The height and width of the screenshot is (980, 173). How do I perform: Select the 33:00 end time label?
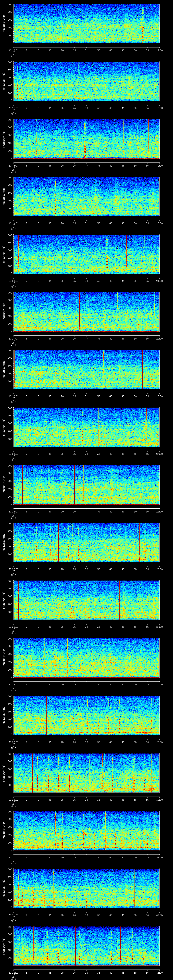[159, 972]
